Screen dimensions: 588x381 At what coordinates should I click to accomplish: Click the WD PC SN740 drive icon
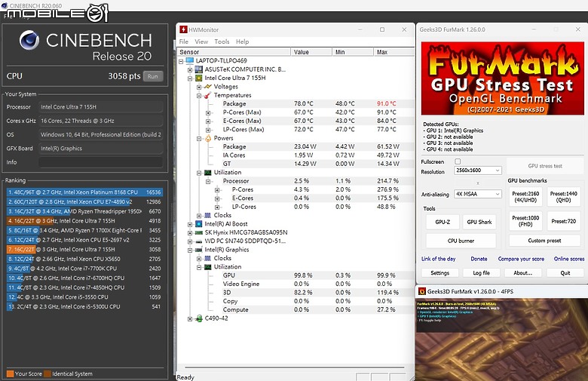[x=199, y=241]
